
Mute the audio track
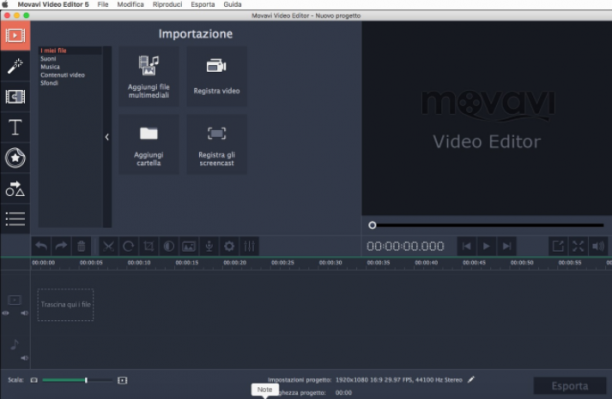(x=24, y=358)
